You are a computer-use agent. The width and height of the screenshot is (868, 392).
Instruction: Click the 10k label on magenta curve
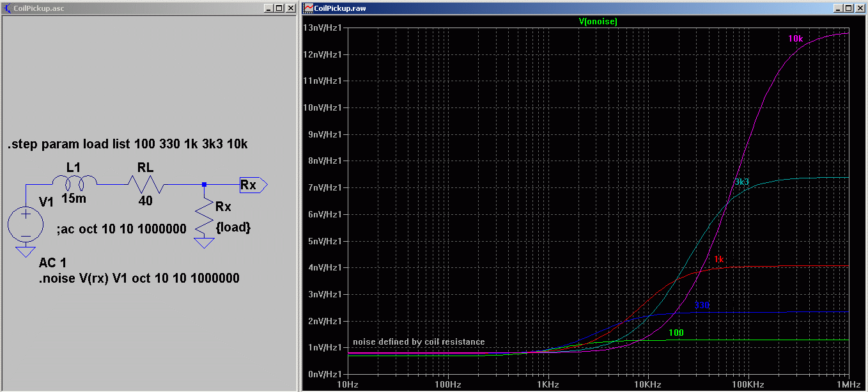794,38
